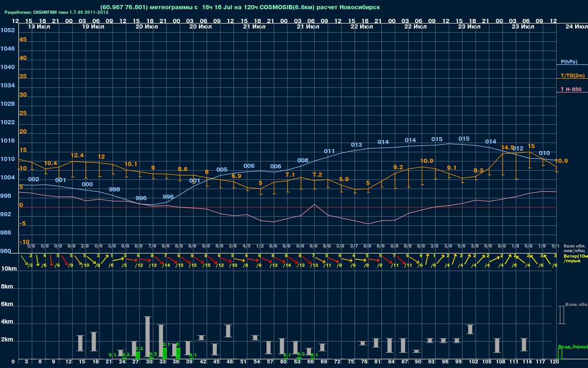
Task: Click the orange legend line under T/TD(2m)
Action: (x=572, y=79)
